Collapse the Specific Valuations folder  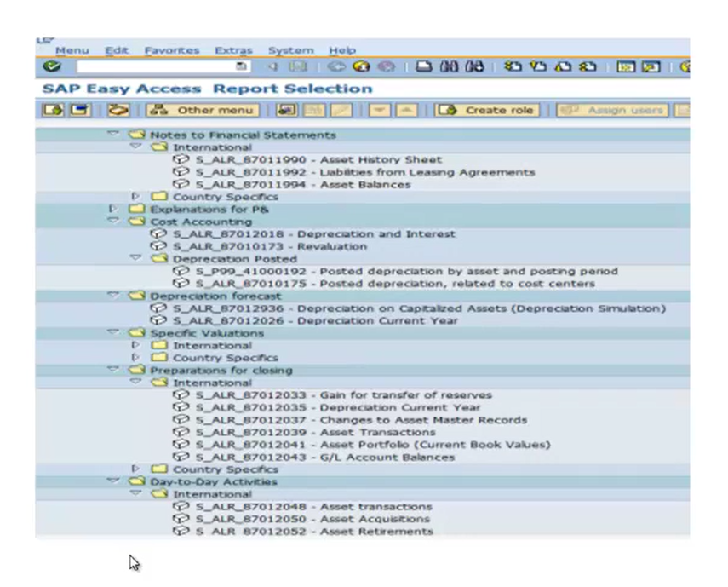113,332
